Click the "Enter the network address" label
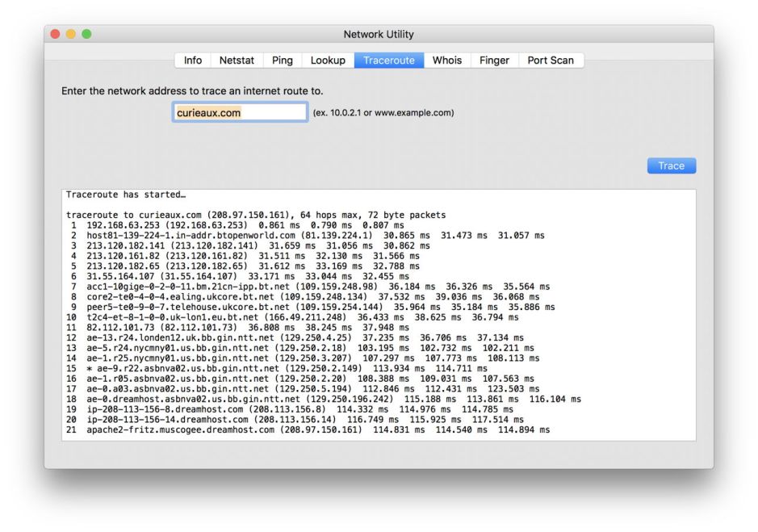Screen dimensions: 758x532 point(192,91)
